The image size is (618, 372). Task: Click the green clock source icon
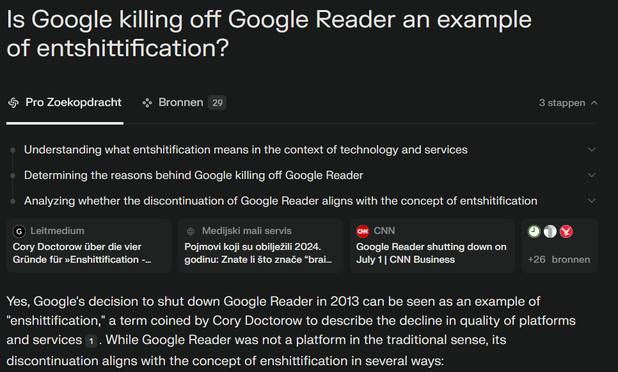[x=534, y=231]
